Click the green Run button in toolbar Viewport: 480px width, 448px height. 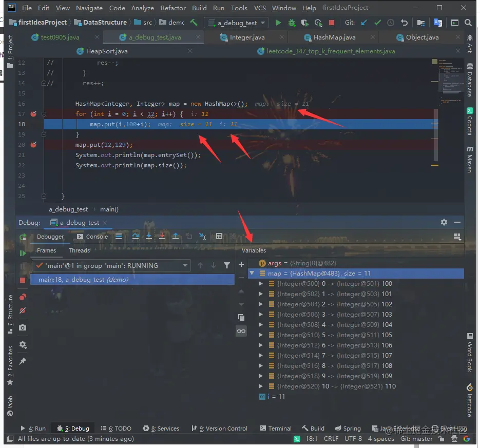278,23
